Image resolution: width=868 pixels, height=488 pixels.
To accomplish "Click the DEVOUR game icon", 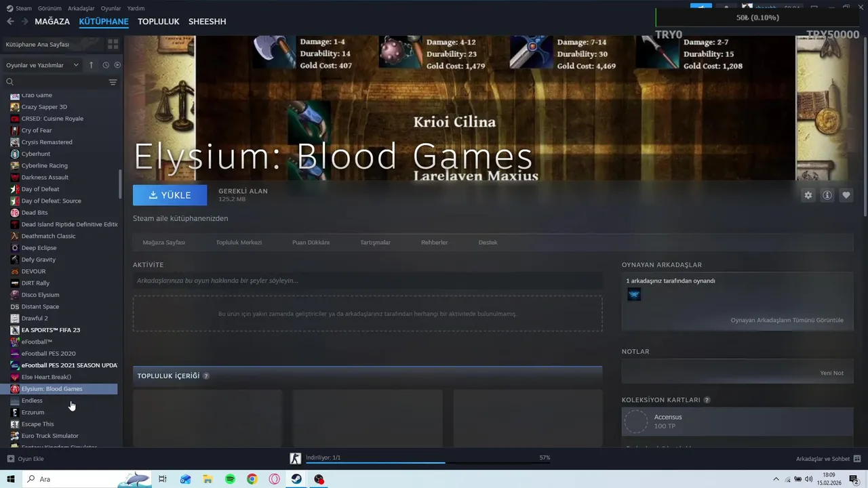I will click(x=15, y=272).
